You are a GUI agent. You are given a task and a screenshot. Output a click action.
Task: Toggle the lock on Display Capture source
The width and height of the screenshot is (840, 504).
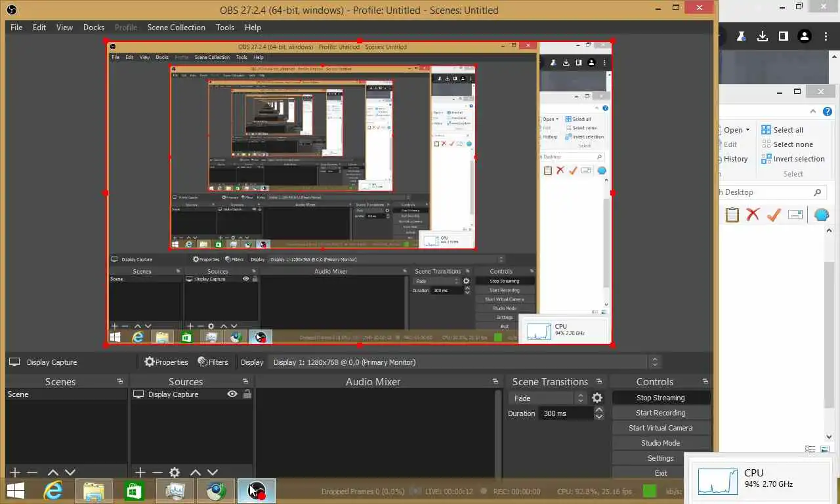[x=247, y=394]
